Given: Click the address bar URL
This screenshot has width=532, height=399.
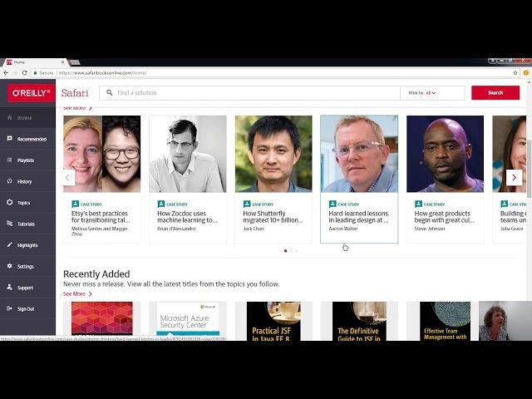Looking at the screenshot, I should click(102, 73).
